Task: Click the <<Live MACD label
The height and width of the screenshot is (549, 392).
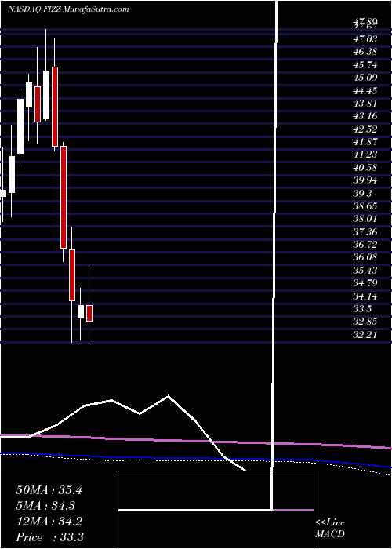Action: [330, 529]
